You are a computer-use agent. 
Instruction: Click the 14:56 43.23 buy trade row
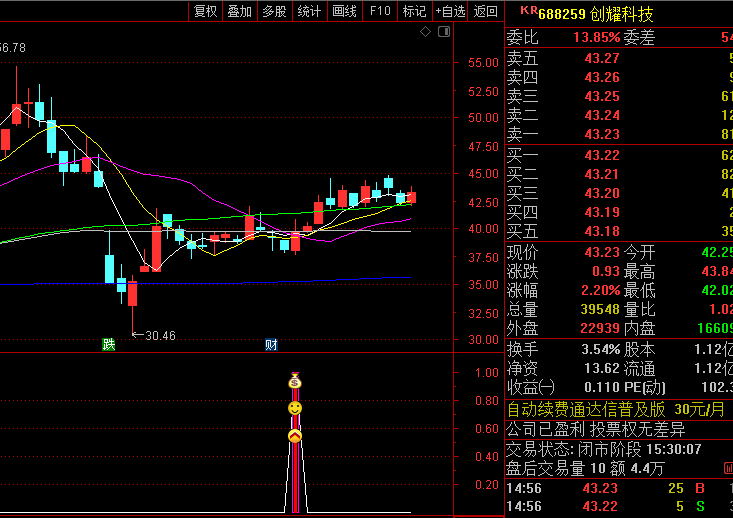(619, 489)
